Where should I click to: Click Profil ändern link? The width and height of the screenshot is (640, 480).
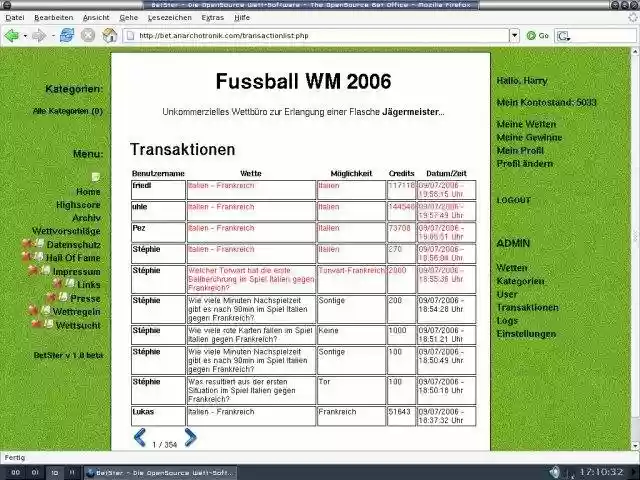coord(525,164)
